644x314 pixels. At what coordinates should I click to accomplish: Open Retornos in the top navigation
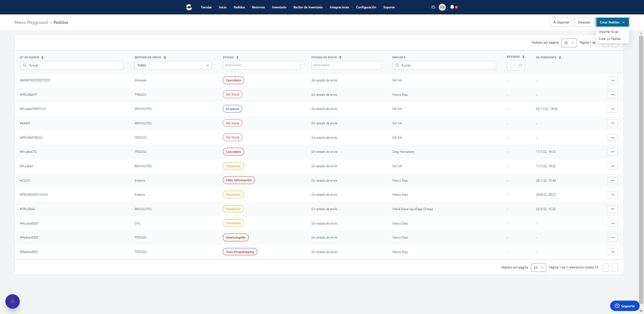tap(258, 7)
